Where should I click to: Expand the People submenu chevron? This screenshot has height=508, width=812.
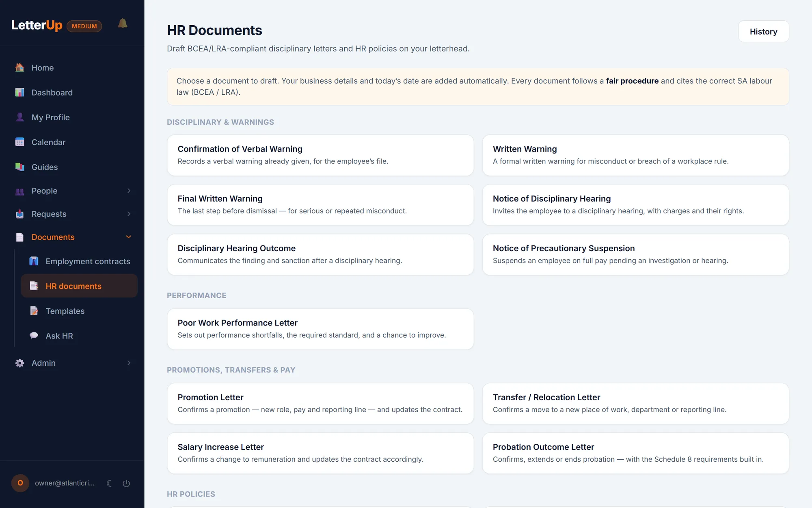coord(129,191)
